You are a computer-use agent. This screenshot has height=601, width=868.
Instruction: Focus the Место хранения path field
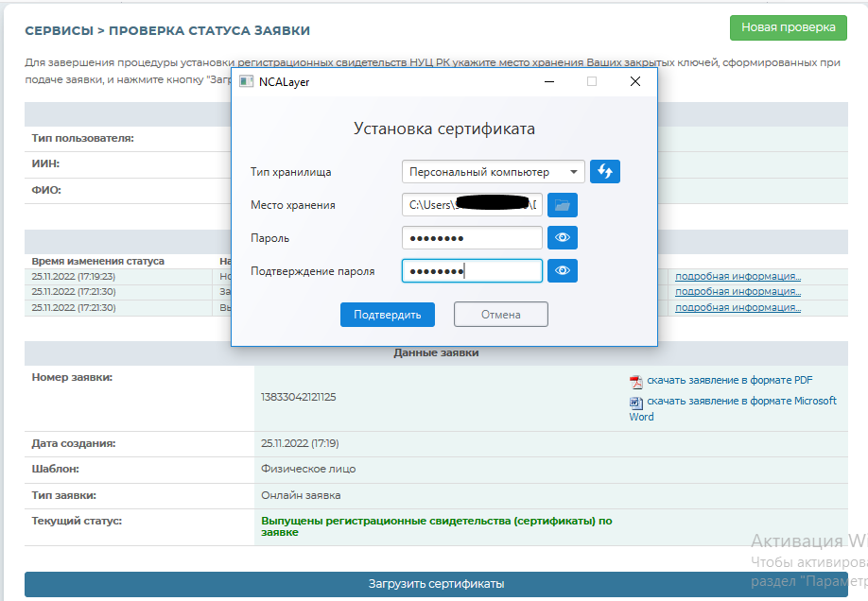[471, 205]
